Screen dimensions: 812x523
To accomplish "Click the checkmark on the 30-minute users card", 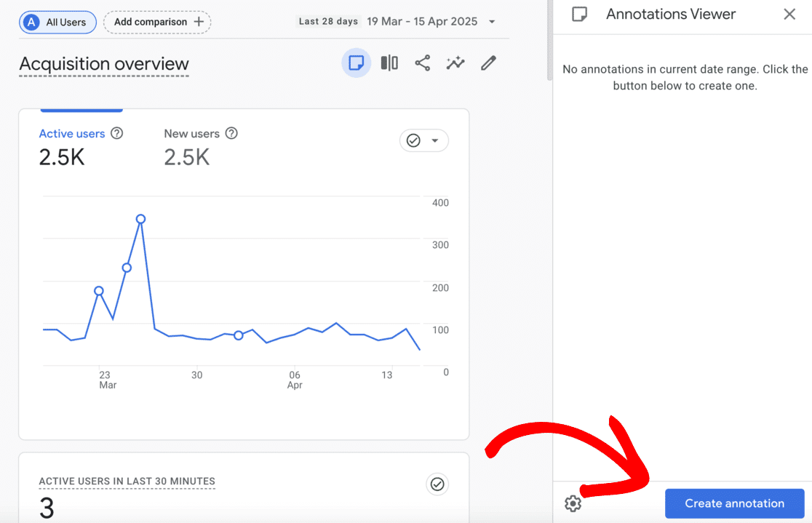I will 437,484.
